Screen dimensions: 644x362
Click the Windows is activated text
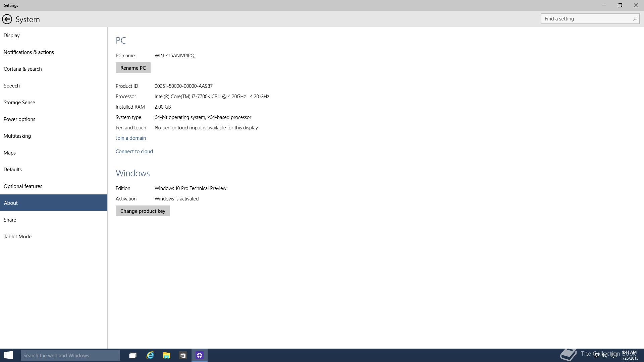click(x=176, y=198)
